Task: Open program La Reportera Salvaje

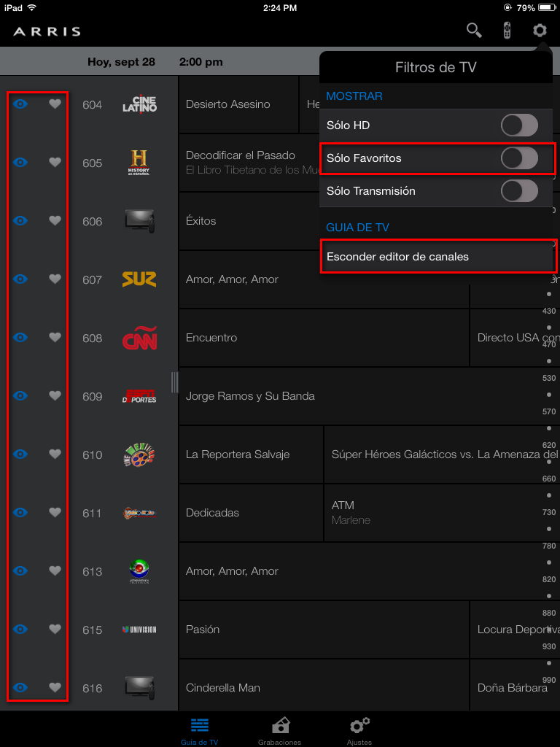Action: tap(251, 454)
